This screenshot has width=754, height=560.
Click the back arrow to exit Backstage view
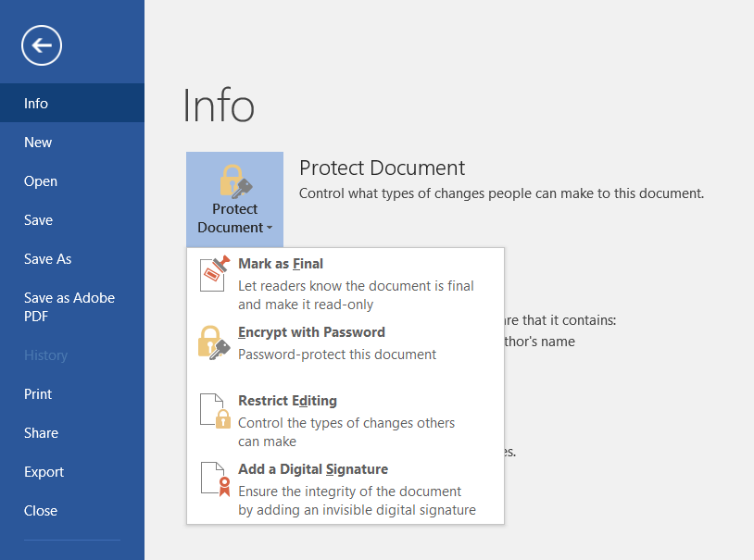pos(40,44)
